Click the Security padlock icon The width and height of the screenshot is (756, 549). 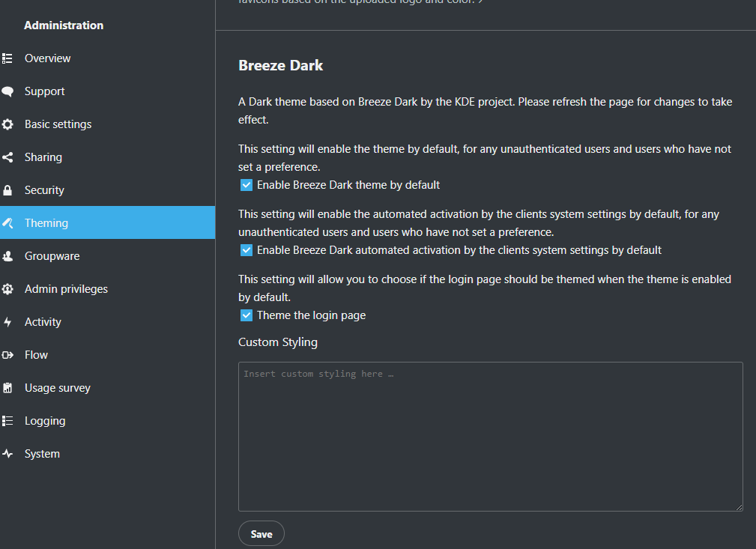[x=7, y=190]
